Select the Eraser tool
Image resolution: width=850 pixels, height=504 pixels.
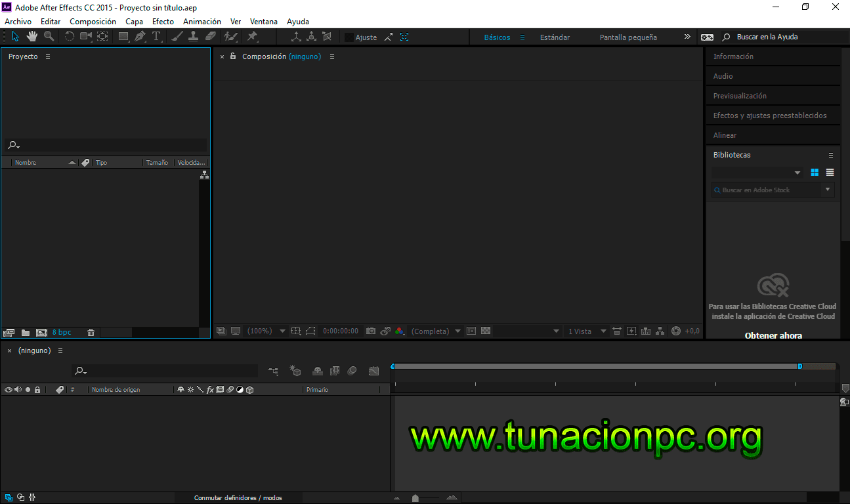click(210, 37)
